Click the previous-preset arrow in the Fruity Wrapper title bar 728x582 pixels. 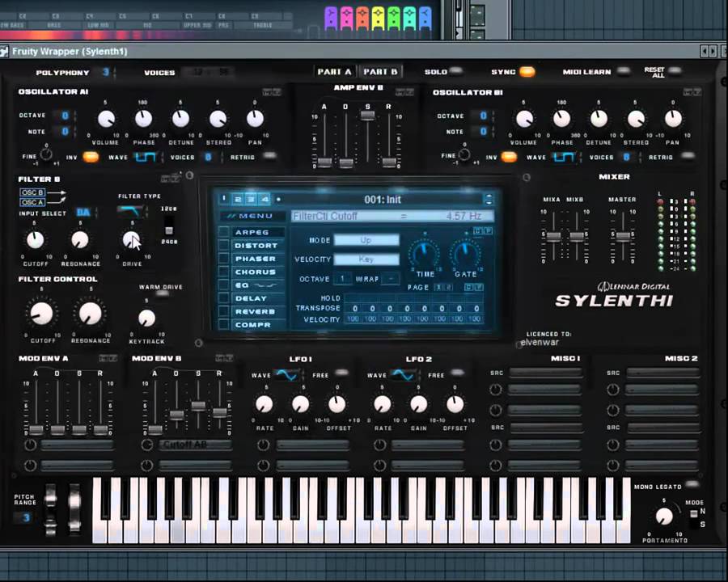(705, 51)
